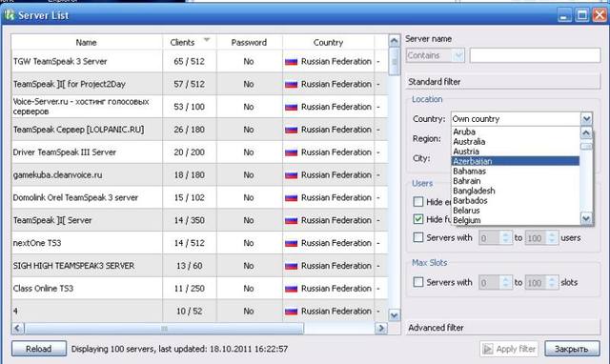Click the horizontal scroll right arrow

[x=381, y=328]
